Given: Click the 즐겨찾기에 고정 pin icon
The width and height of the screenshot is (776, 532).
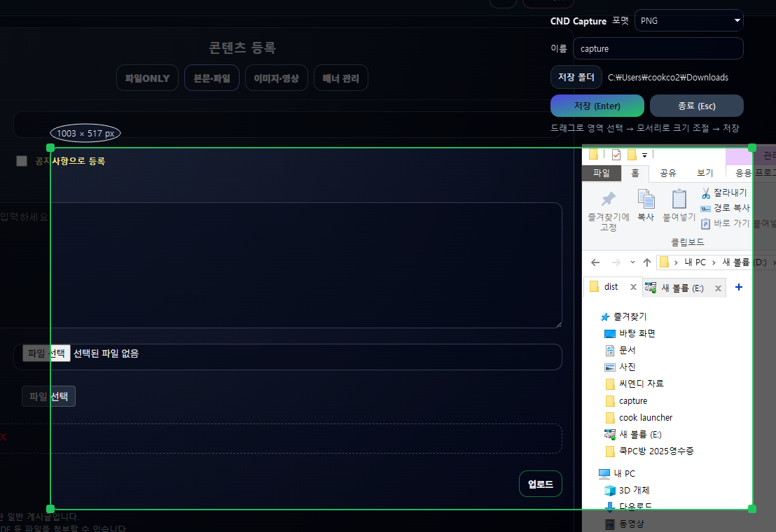Looking at the screenshot, I should [x=608, y=199].
